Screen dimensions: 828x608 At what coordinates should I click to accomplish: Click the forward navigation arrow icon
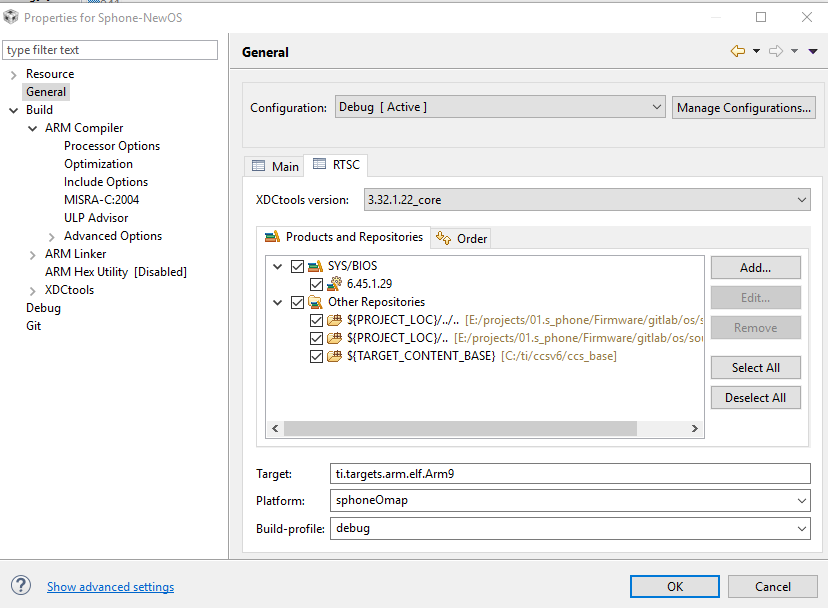775,51
